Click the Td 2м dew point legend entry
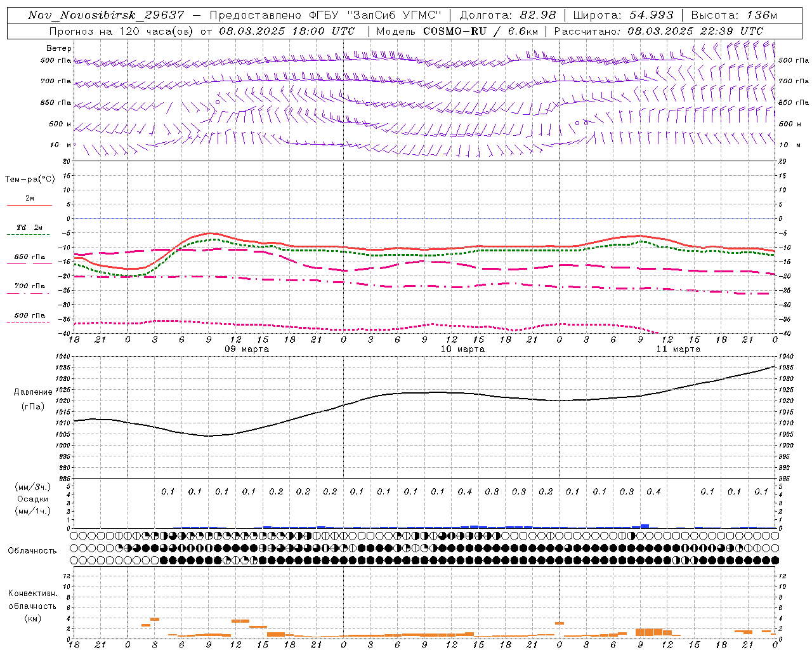Screen dimensions: 812x650 point(30,227)
